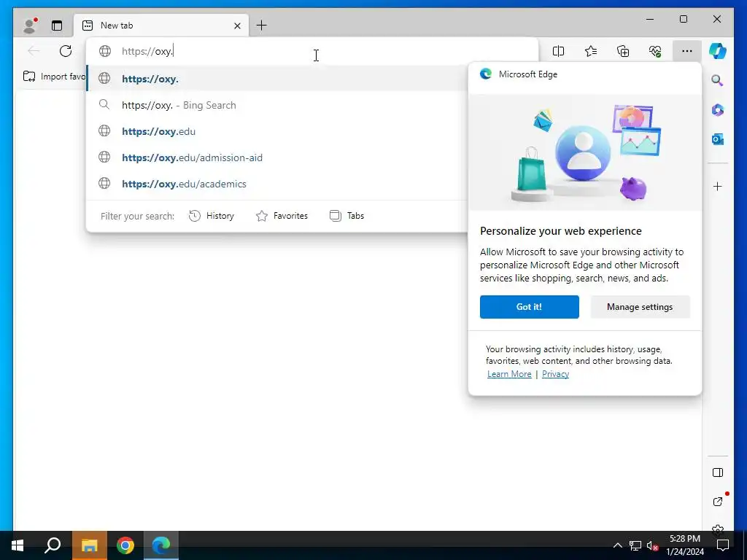Filter search by History
Screen dimensions: 747x560
pos(212,216)
